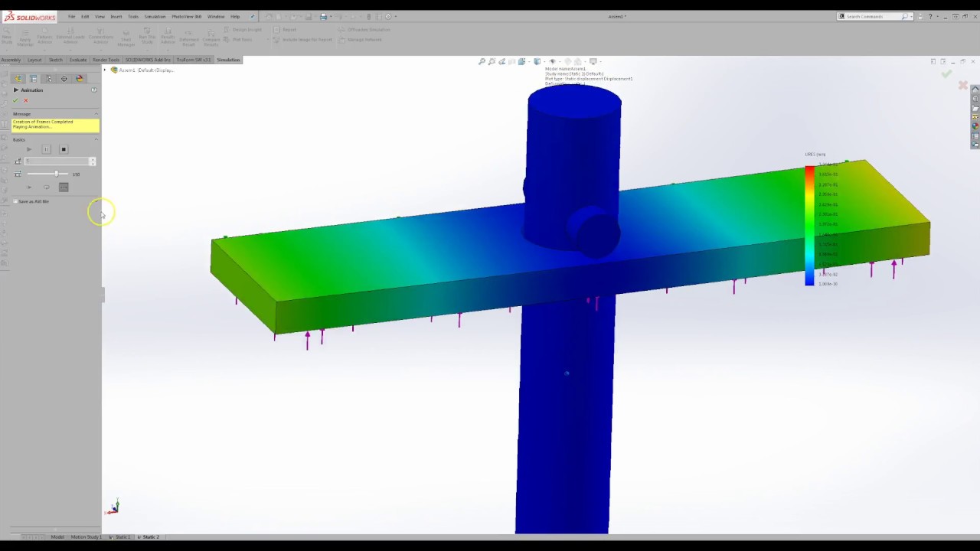Image resolution: width=980 pixels, height=551 pixels.
Task: Open the options gear dropdown arrow
Action: click(x=396, y=16)
